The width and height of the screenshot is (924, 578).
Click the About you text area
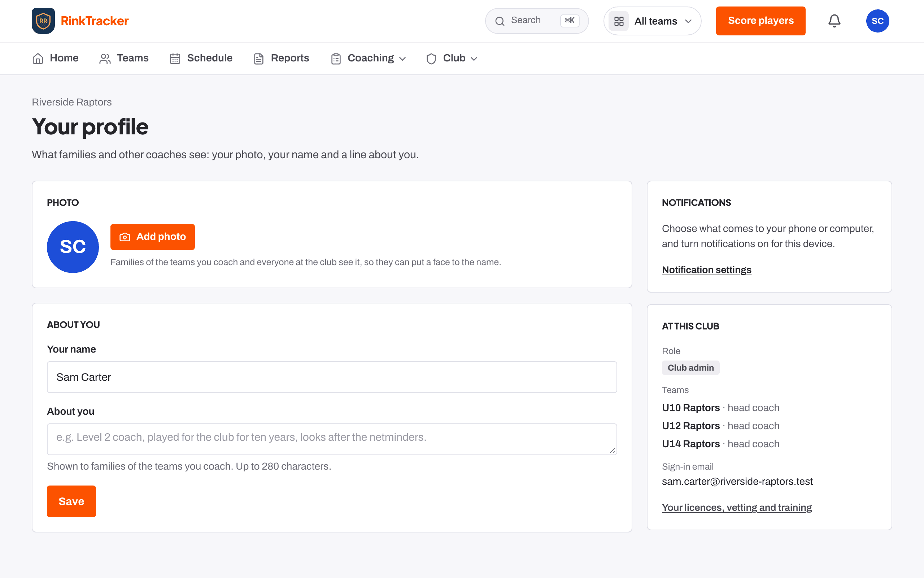pyautogui.click(x=332, y=439)
